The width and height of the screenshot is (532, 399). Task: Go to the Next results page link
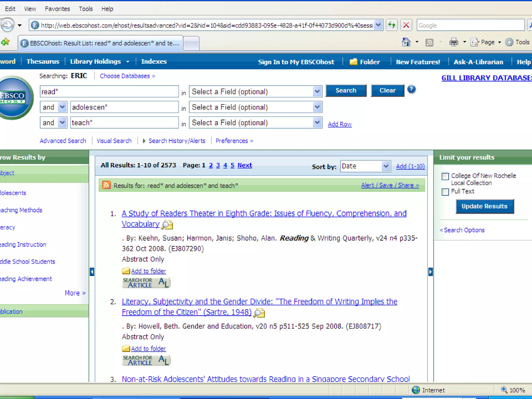(244, 165)
